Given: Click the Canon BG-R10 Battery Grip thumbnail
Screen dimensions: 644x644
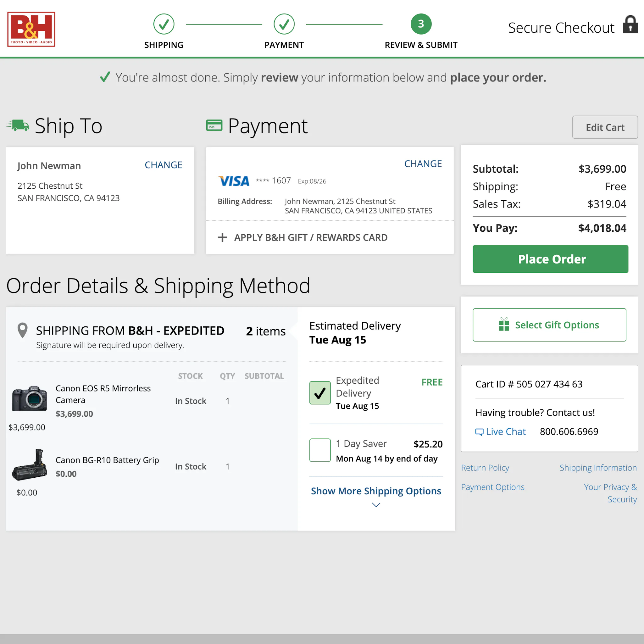Looking at the screenshot, I should [x=29, y=465].
